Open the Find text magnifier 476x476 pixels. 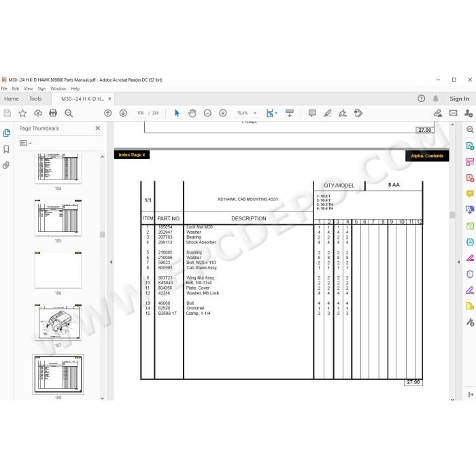point(69,114)
